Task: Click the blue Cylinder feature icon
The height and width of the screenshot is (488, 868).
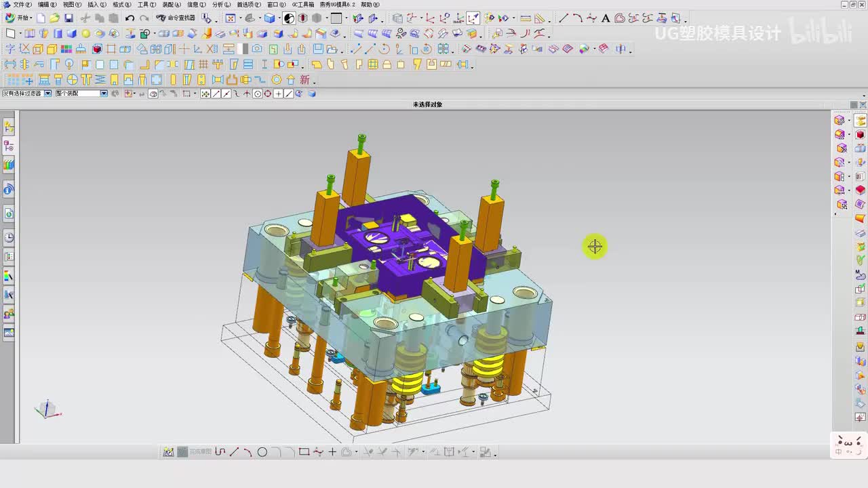Action: tap(58, 33)
